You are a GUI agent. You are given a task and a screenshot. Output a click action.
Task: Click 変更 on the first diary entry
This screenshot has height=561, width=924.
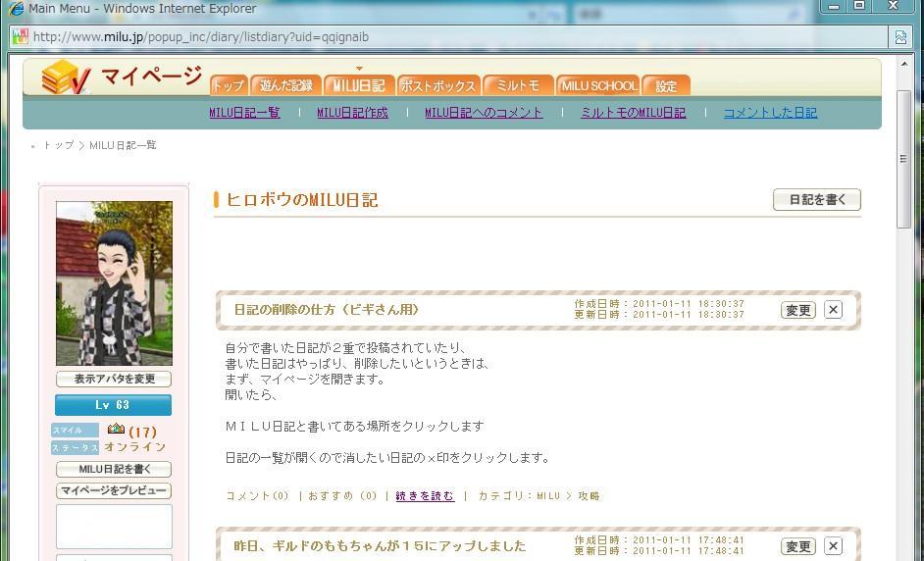tap(797, 310)
